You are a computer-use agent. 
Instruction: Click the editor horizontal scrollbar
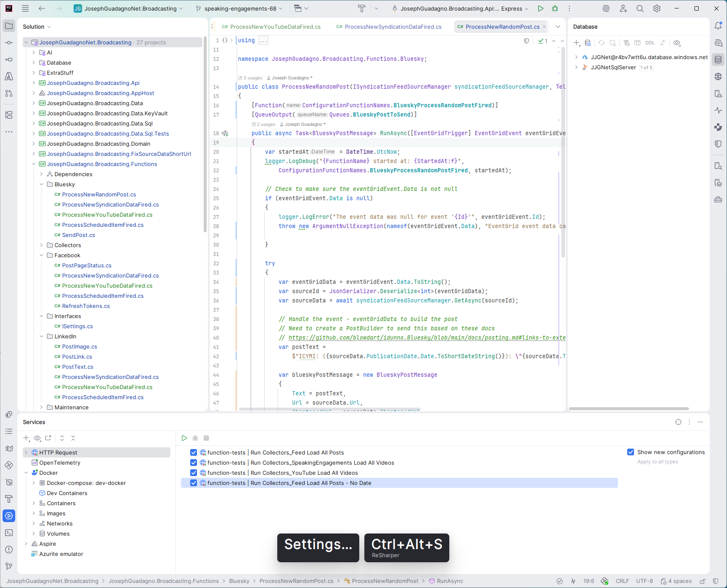click(x=330, y=409)
